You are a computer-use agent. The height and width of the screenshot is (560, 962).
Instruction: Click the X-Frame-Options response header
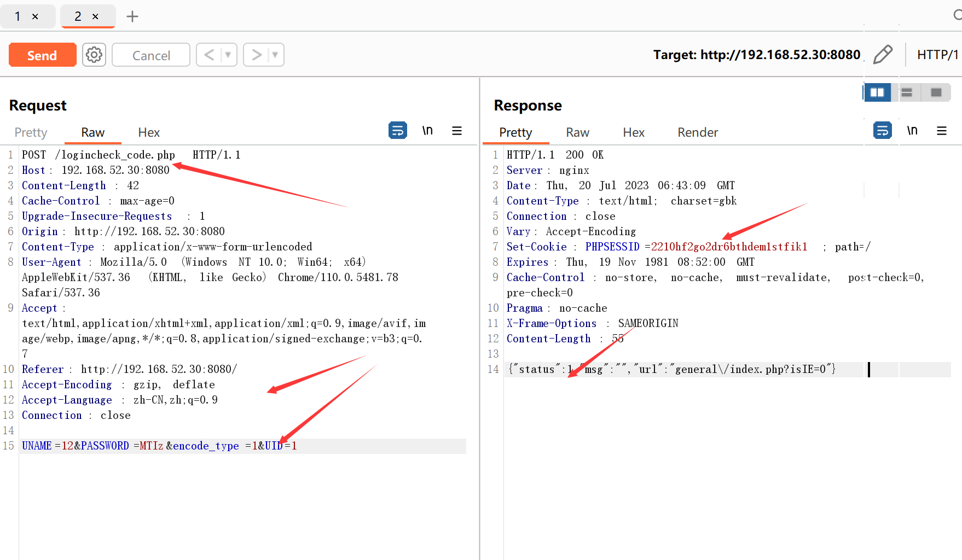593,323
